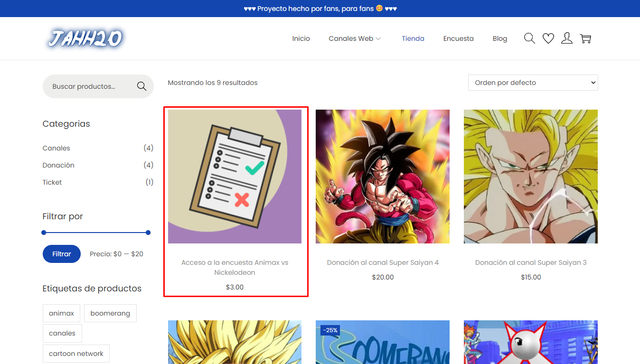Click the left price slider handle
The height and width of the screenshot is (364, 640).
tap(44, 233)
